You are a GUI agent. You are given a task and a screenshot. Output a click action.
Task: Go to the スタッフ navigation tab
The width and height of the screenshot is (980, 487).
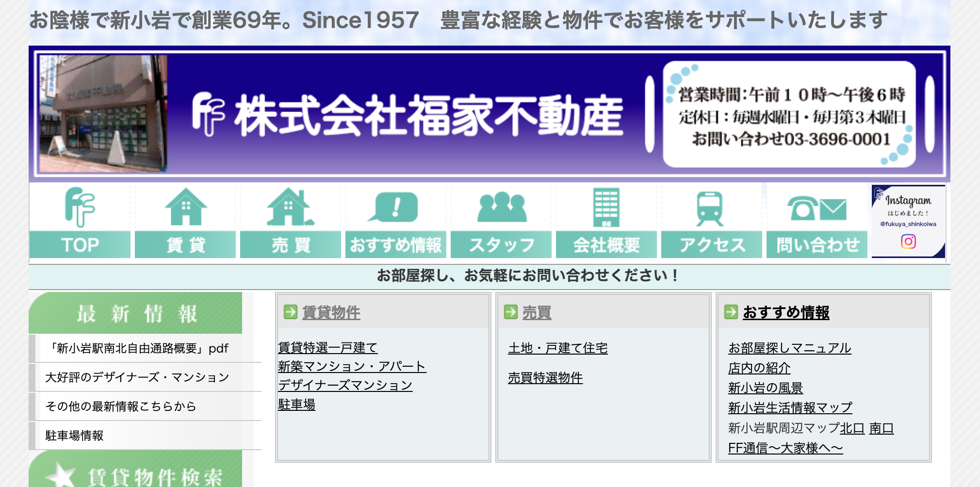tap(501, 244)
